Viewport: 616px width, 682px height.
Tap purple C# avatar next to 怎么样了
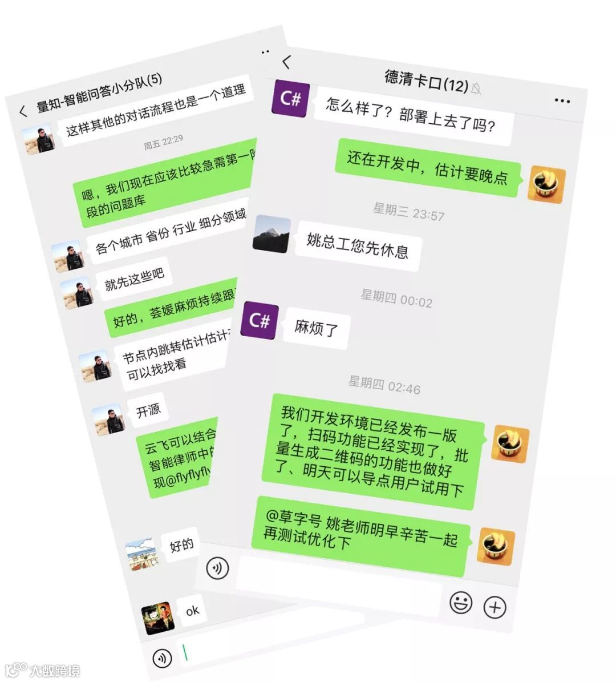coord(291,99)
